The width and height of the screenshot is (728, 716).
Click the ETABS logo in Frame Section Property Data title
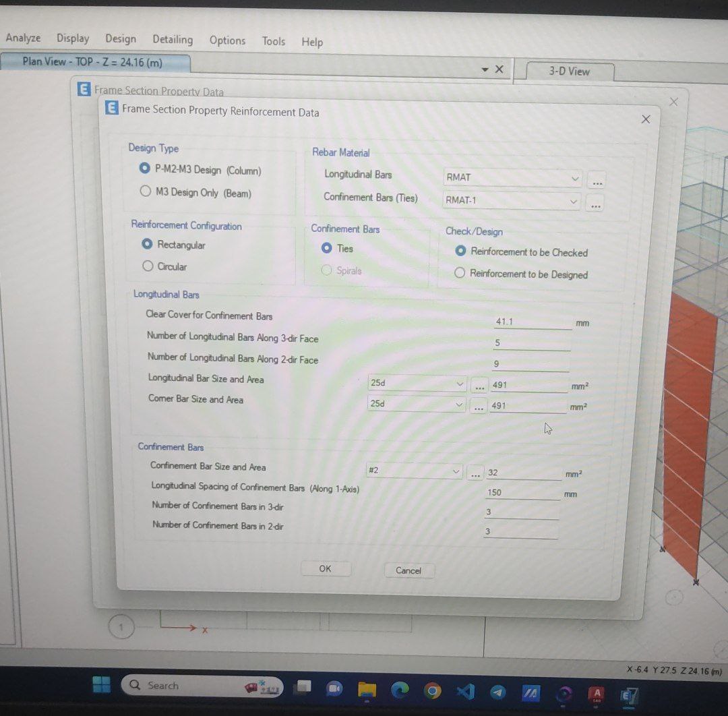click(x=84, y=89)
